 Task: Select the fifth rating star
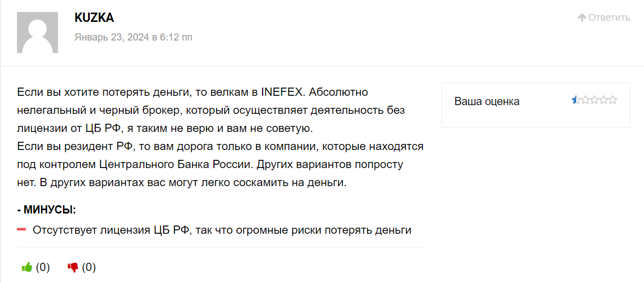pyautogui.click(x=612, y=100)
